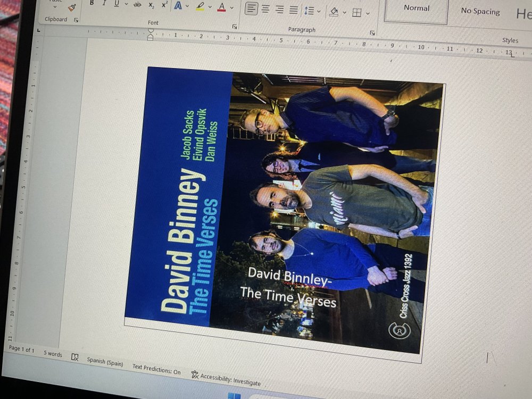The image size is (532, 399).
Task: Toggle Strikethrough formatting
Action: pos(137,4)
